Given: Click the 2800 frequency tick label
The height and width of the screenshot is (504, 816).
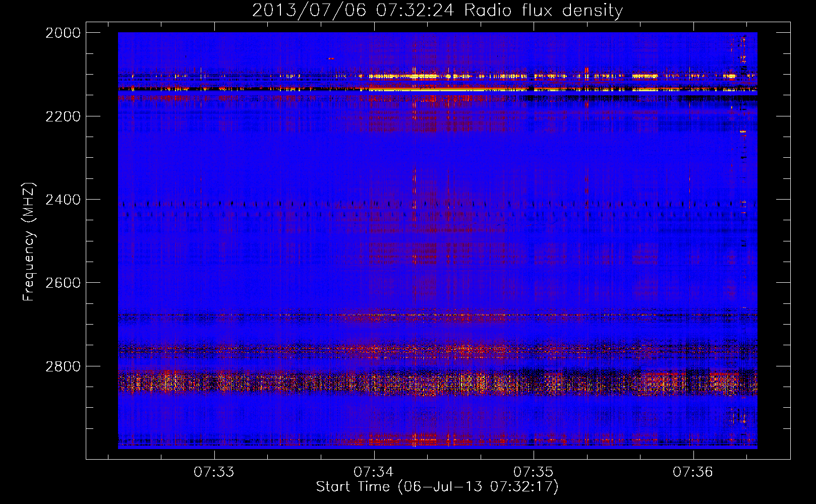Looking at the screenshot, I should point(63,366).
